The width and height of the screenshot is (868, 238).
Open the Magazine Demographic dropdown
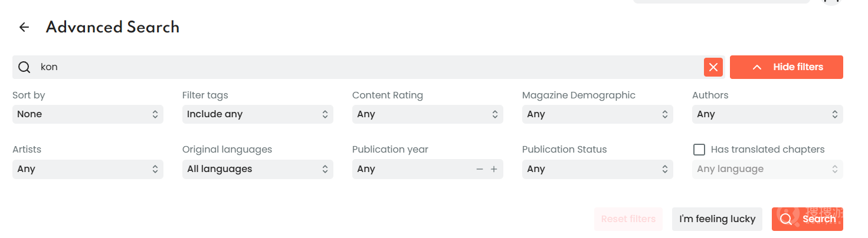click(x=598, y=114)
